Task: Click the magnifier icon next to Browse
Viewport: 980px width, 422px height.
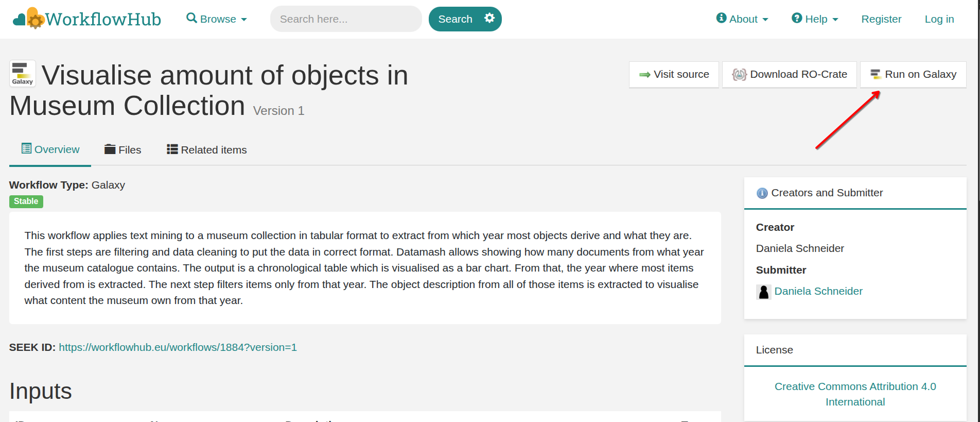Action: coord(191,18)
